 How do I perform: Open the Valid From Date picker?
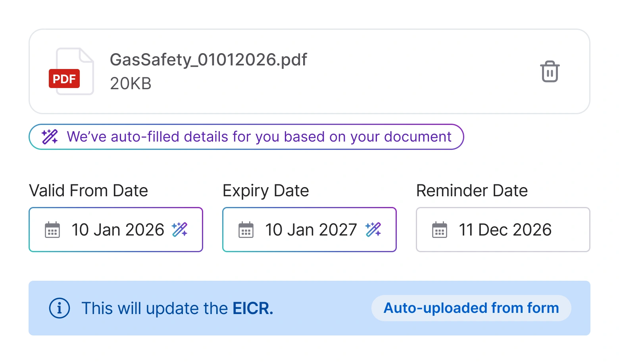point(116,230)
